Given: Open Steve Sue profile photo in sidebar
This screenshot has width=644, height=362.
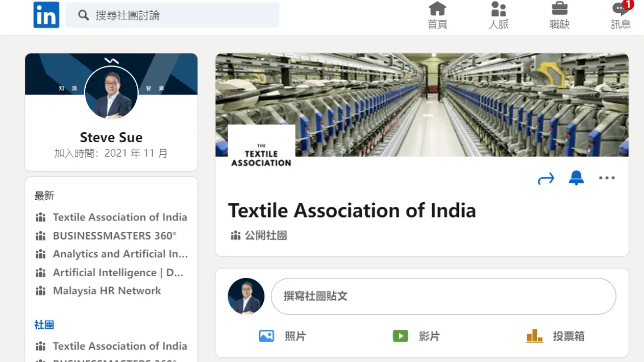Looking at the screenshot, I should pos(111,92).
